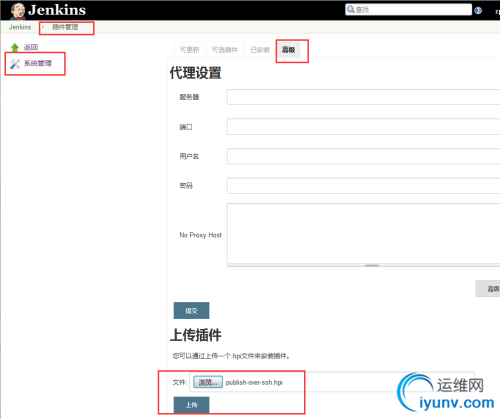The image size is (500, 419).
Task: Click the breadcrumb arrow before 插件管理
Action: (x=43, y=27)
